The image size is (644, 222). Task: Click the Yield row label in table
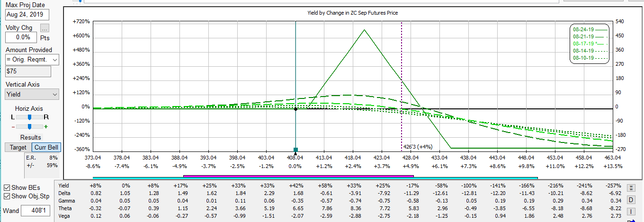click(x=63, y=186)
